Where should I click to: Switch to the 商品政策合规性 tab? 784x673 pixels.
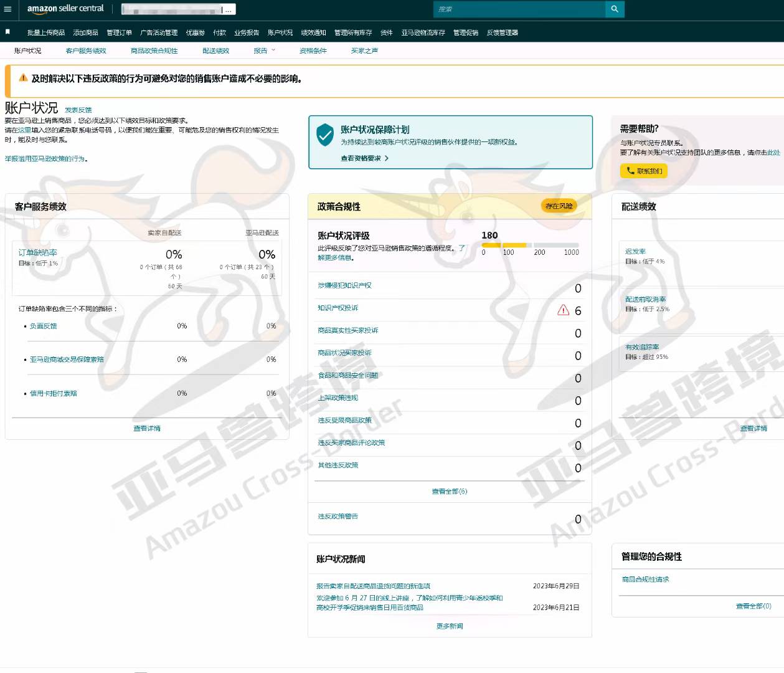click(x=154, y=50)
